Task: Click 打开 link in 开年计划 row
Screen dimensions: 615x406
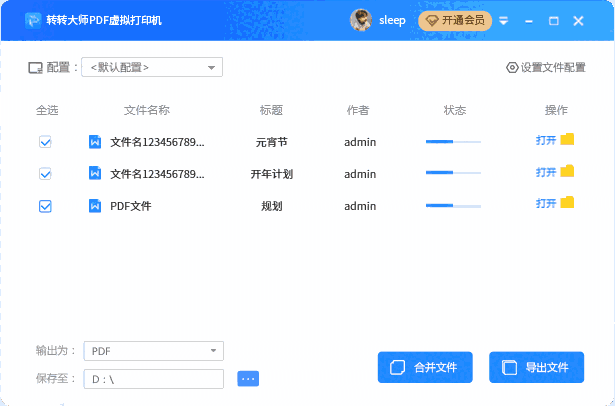Action: point(546,172)
